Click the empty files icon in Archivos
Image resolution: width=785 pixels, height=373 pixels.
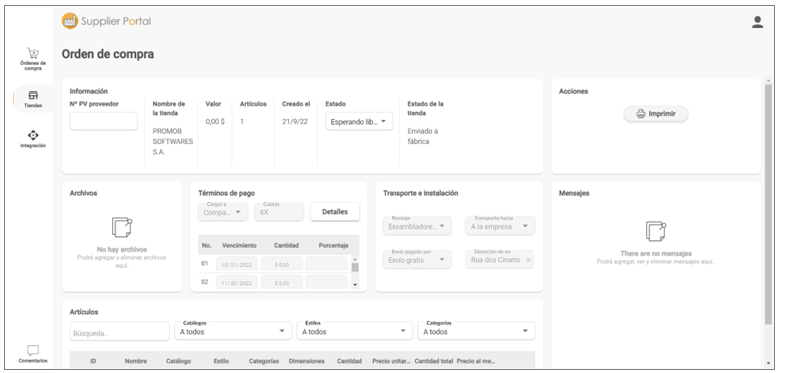[122, 228]
